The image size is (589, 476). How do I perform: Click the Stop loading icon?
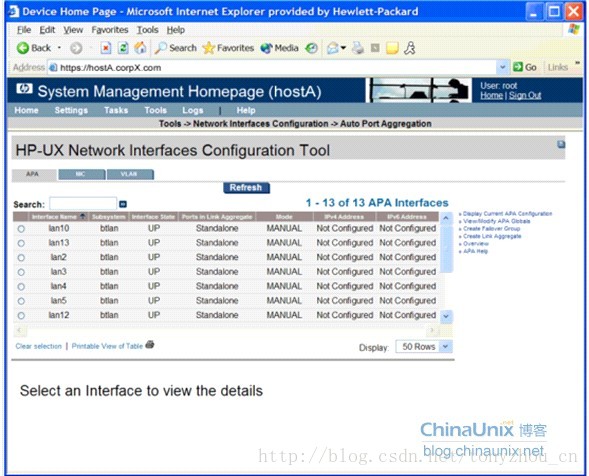point(106,48)
